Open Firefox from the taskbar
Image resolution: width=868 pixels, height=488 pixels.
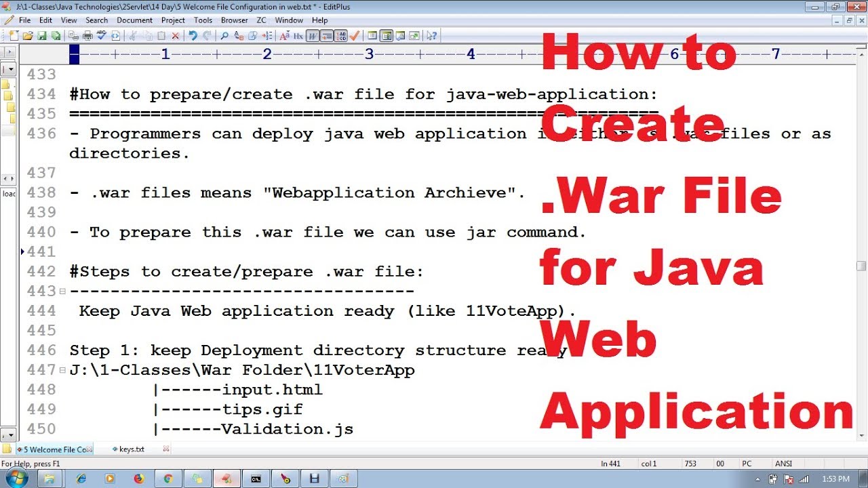139,479
